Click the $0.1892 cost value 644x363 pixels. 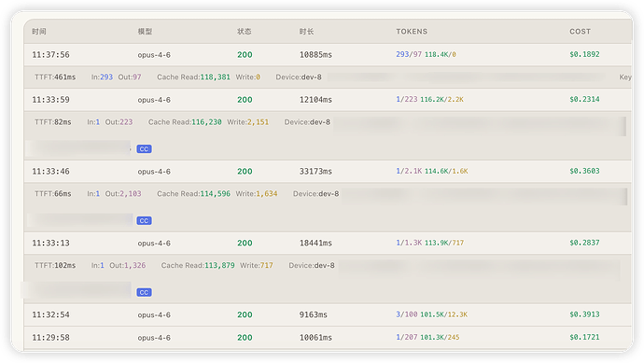pos(584,54)
